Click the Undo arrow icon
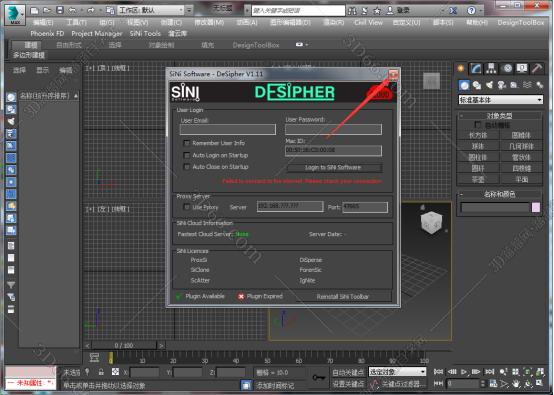Image resolution: width=554 pixels, height=395 pixels. [x=72, y=10]
